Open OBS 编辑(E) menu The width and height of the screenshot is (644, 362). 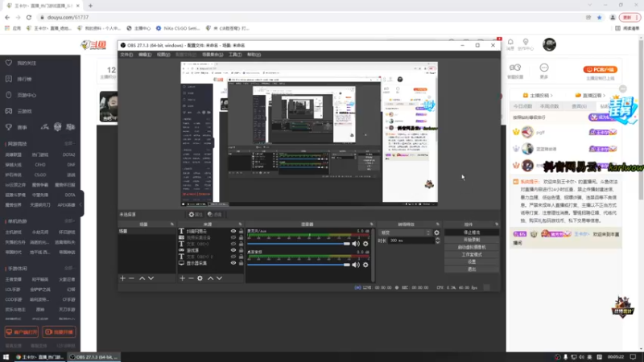point(145,55)
